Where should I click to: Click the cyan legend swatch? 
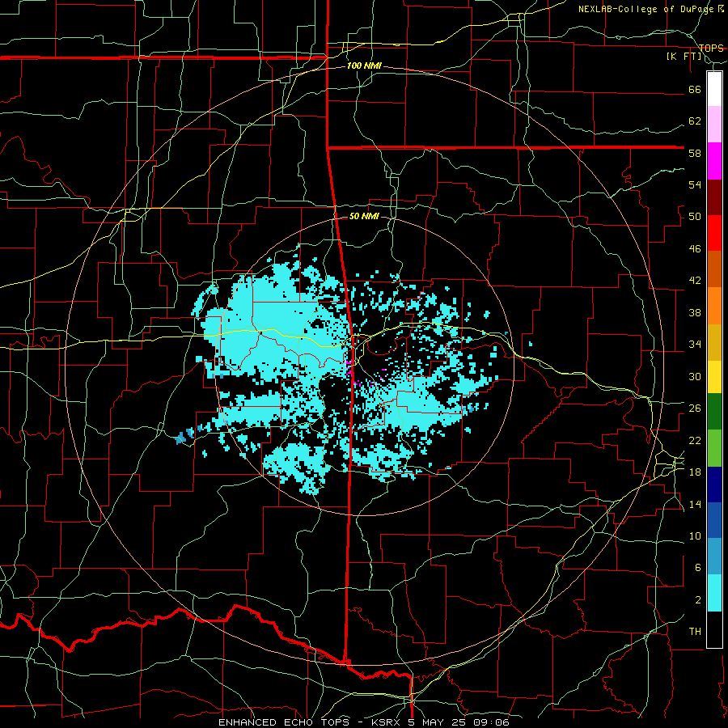tap(714, 593)
